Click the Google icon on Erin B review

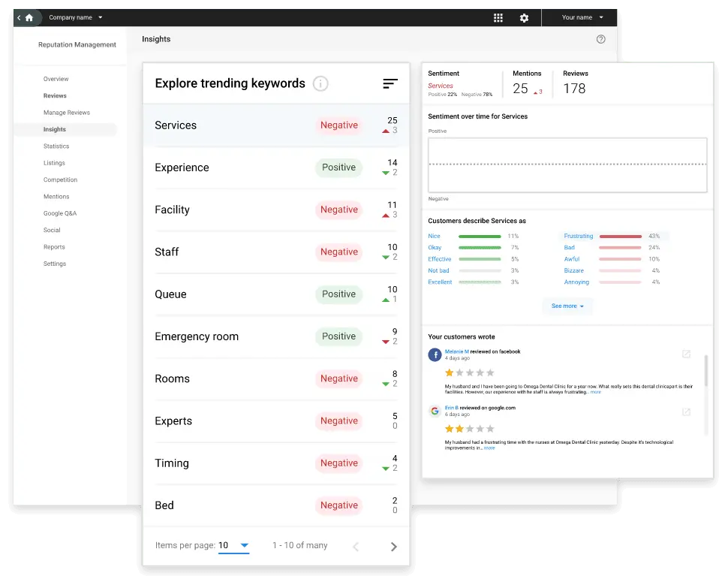435,411
